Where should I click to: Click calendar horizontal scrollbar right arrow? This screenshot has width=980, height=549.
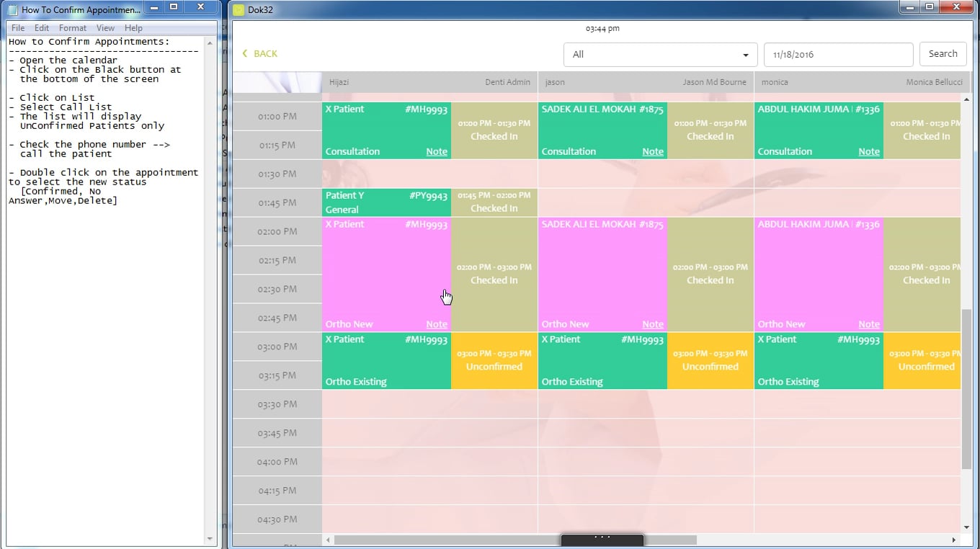click(954, 540)
